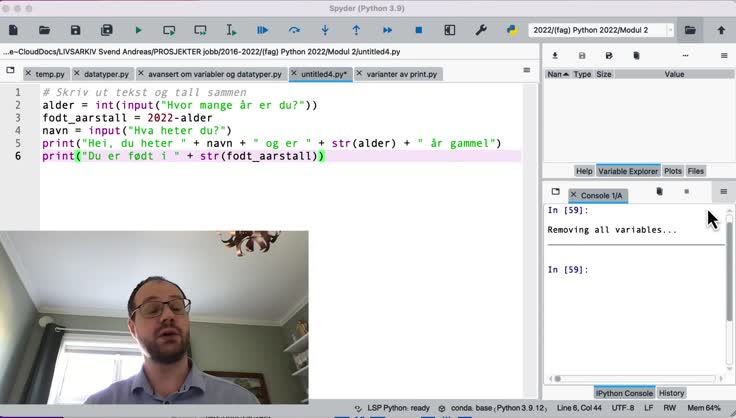Switch to the temp.py tab

[50, 74]
